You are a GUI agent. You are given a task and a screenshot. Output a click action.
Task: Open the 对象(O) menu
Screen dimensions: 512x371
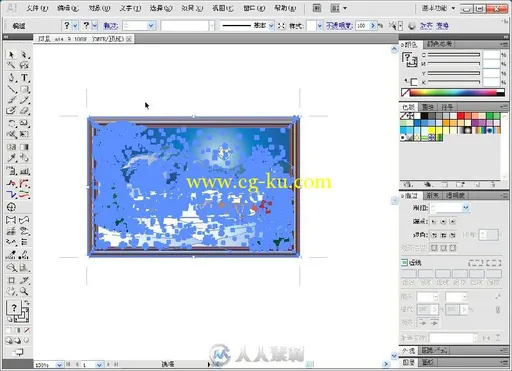(99, 8)
